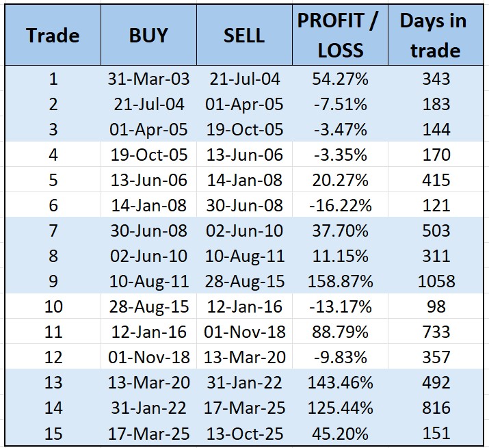Click the -3.47% loss cell
This screenshot has width=489, height=448.
[x=341, y=129]
